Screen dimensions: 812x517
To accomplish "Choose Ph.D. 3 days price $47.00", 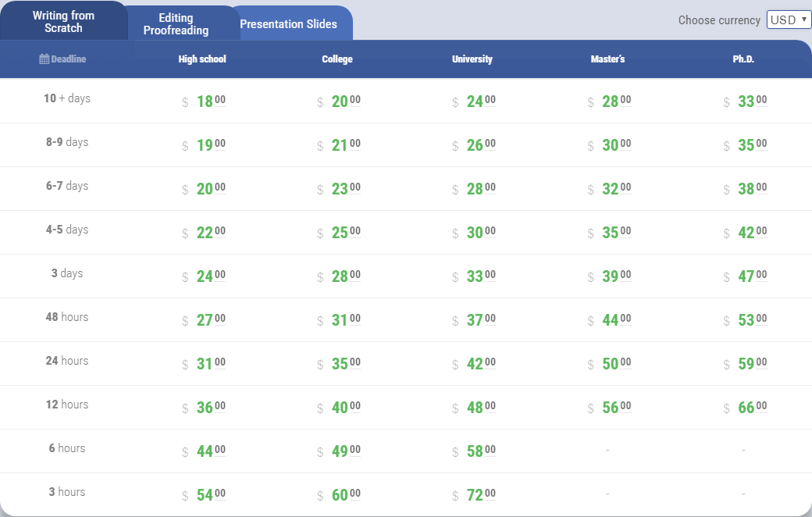I will [x=745, y=276].
